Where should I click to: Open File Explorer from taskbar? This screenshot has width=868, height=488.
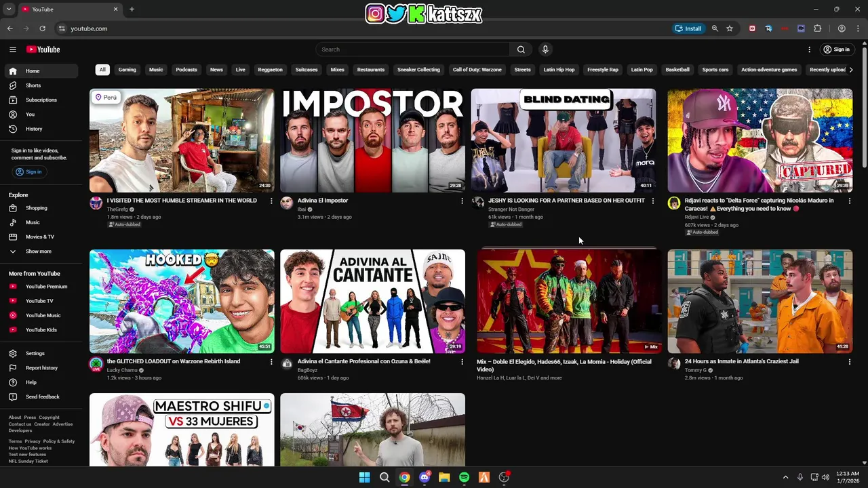[444, 477]
